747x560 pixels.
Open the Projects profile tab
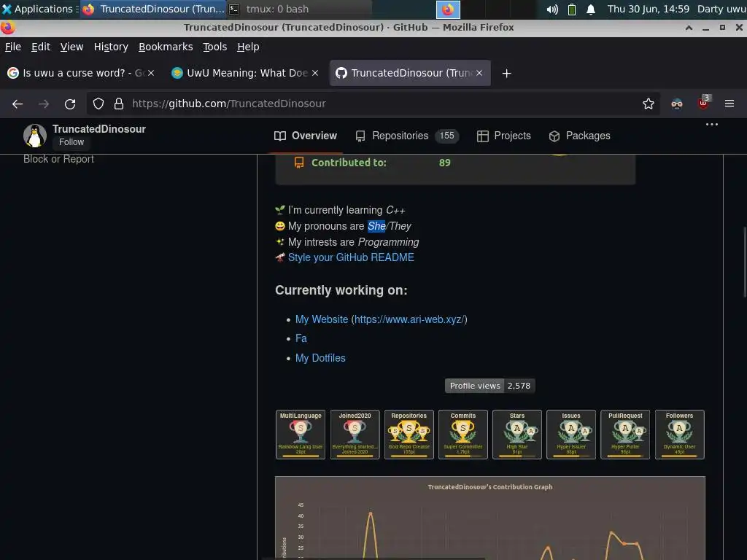(503, 136)
